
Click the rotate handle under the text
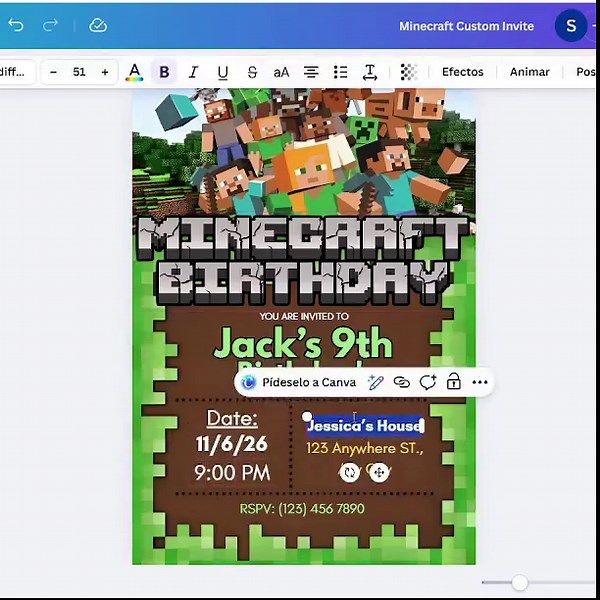350,472
